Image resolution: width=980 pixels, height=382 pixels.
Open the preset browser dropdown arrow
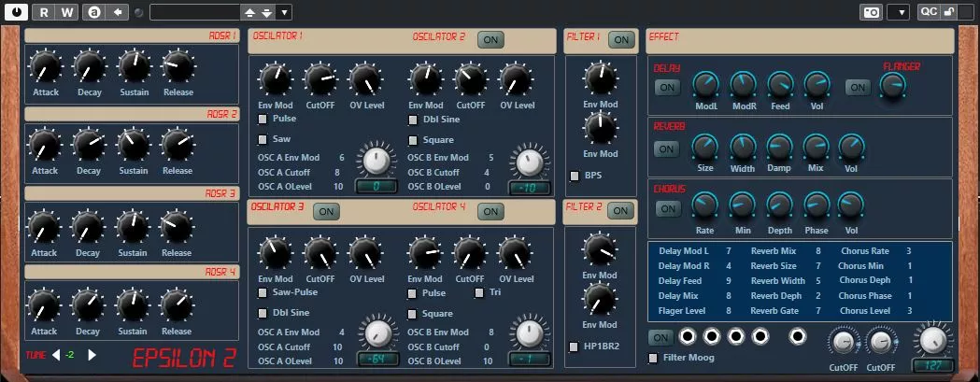pyautogui.click(x=284, y=12)
